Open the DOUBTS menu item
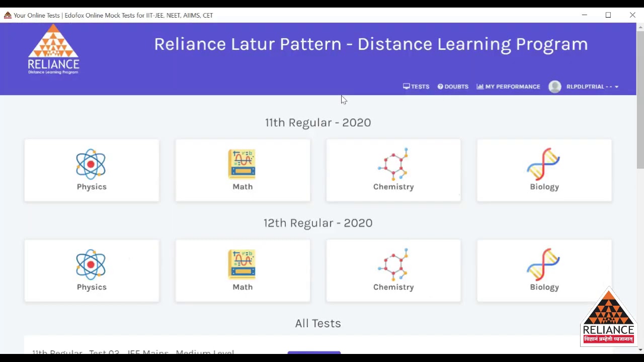644x362 pixels. tap(453, 86)
